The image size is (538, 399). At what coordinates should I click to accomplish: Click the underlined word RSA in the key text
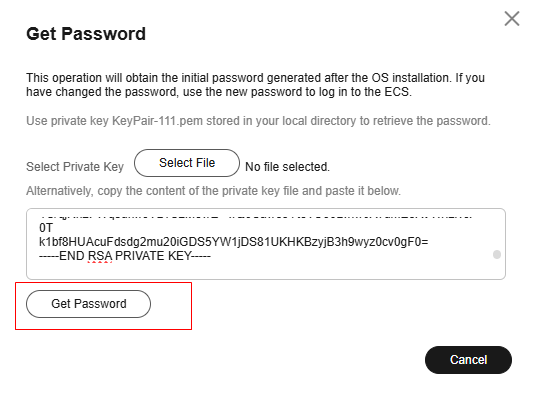click(x=100, y=256)
